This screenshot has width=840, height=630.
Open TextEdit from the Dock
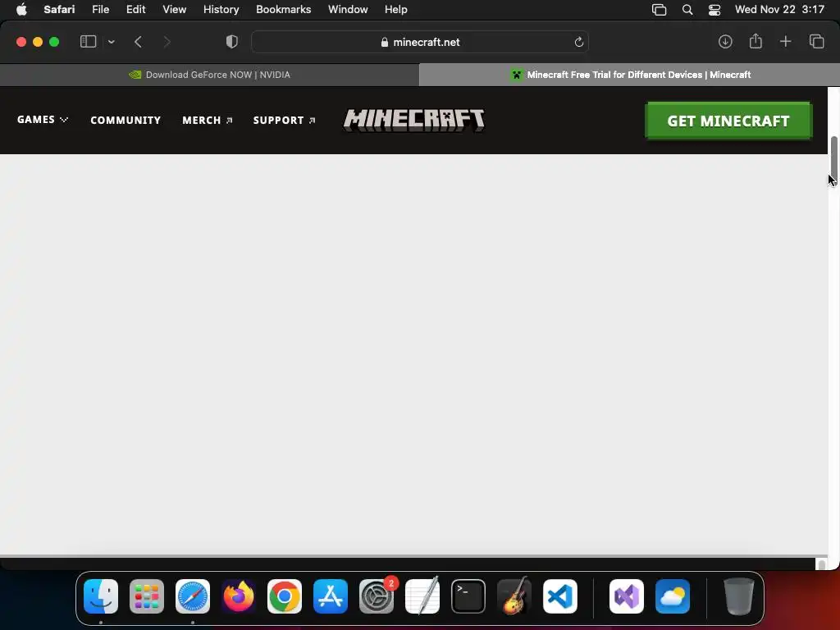422,596
